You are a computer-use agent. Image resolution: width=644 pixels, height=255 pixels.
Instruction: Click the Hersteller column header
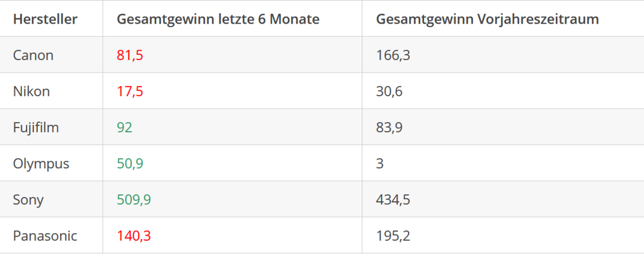(45, 19)
